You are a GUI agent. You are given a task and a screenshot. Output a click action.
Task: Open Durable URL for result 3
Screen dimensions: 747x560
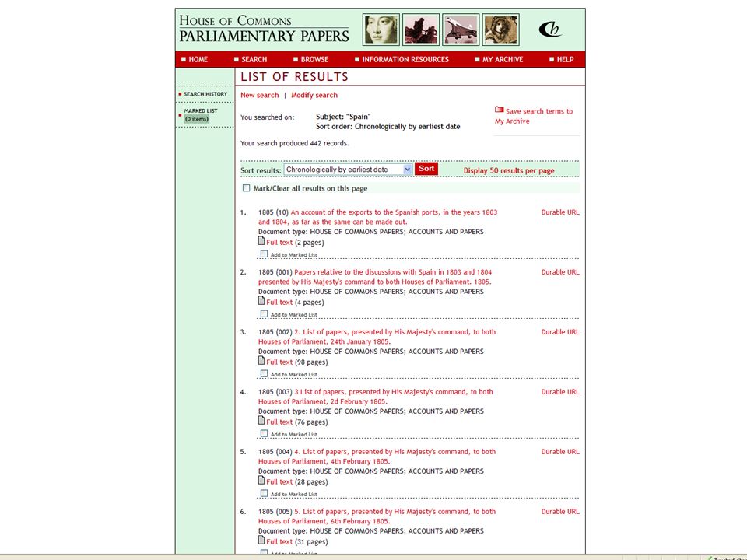pyautogui.click(x=560, y=332)
